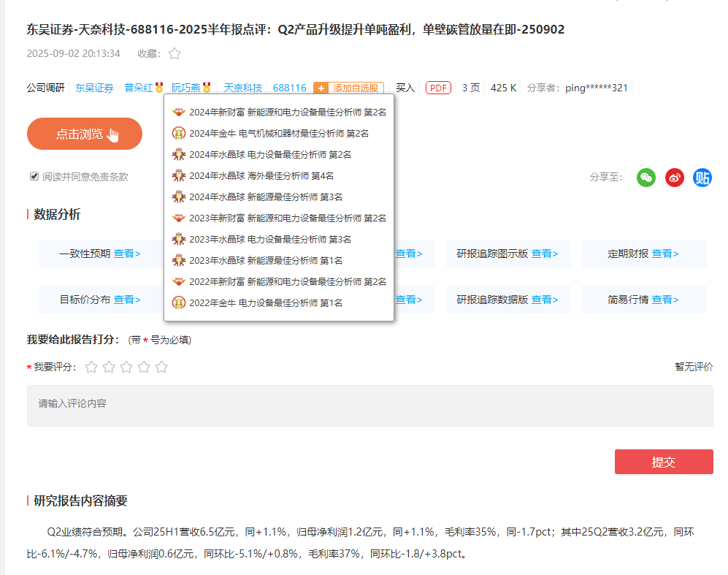Click fifth rating star

pos(161,367)
